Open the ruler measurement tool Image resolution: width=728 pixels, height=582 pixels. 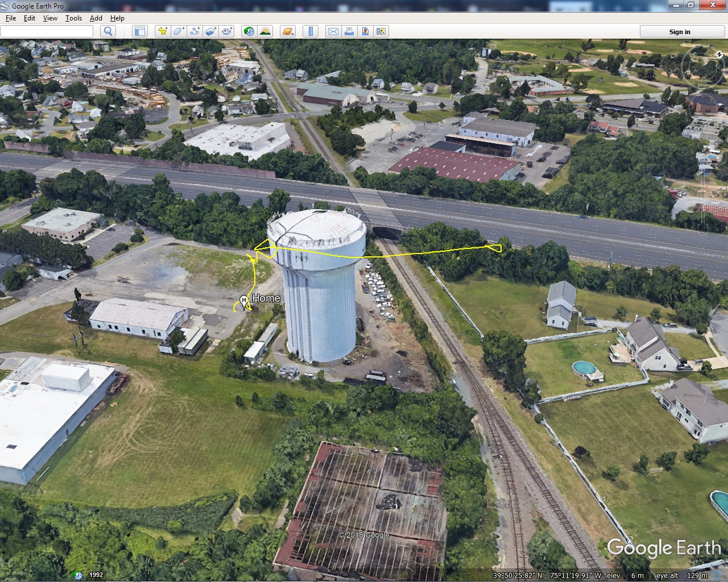click(311, 31)
